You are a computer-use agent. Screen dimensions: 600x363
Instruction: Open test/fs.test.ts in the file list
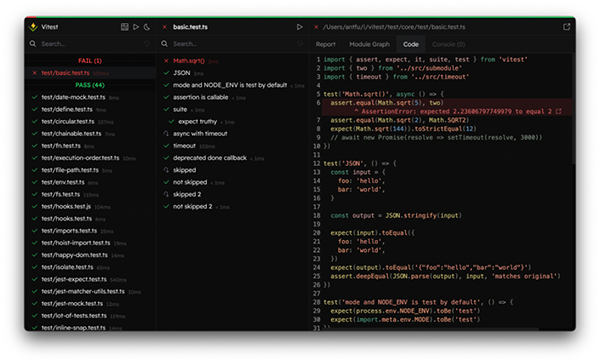(x=90, y=194)
